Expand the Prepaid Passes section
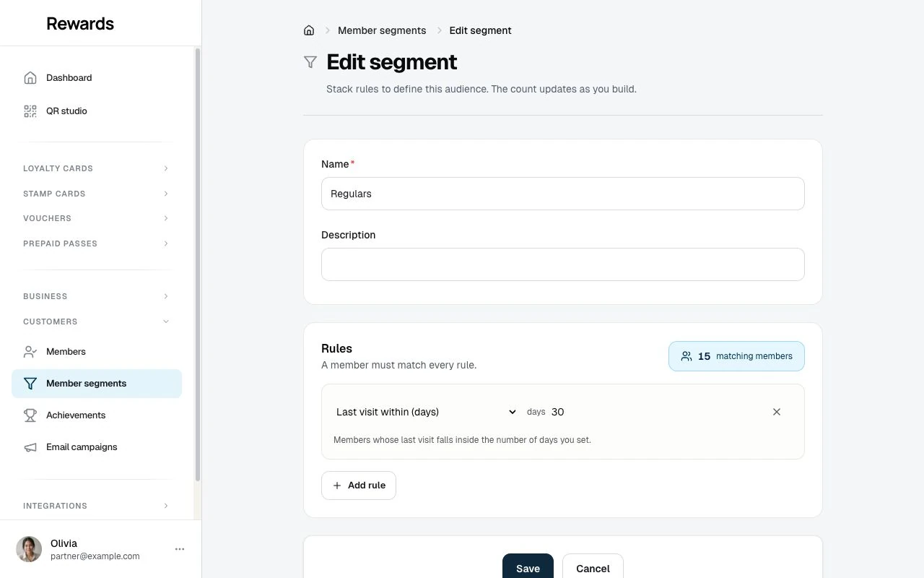This screenshot has height=578, width=924. point(96,243)
